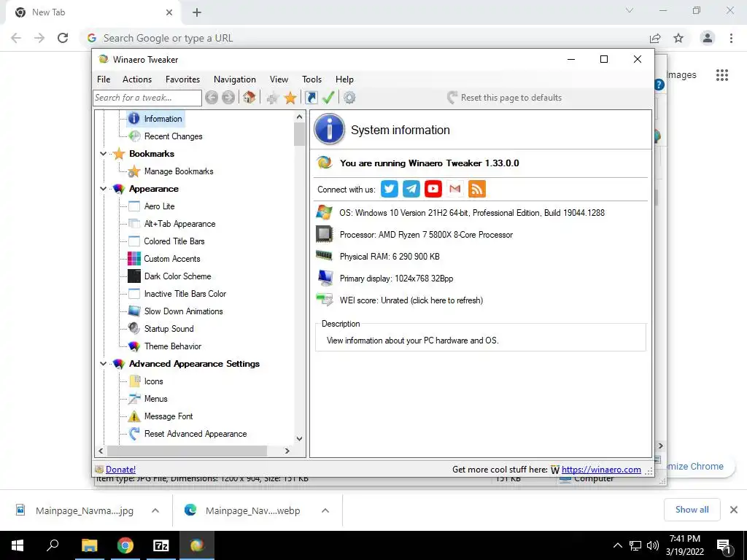The image size is (747, 560).
Task: Reload the Chrome page
Action: [x=63, y=38]
